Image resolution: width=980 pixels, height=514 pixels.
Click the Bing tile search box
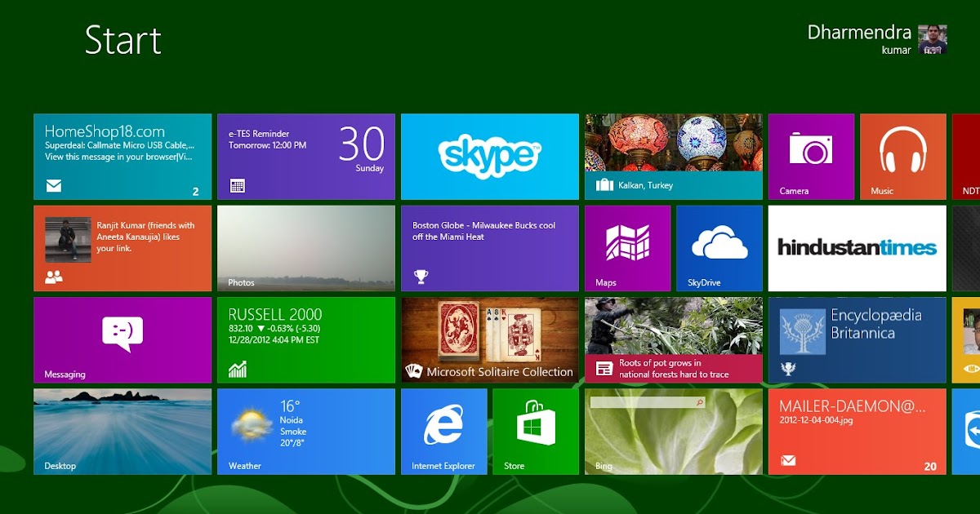pyautogui.click(x=648, y=402)
